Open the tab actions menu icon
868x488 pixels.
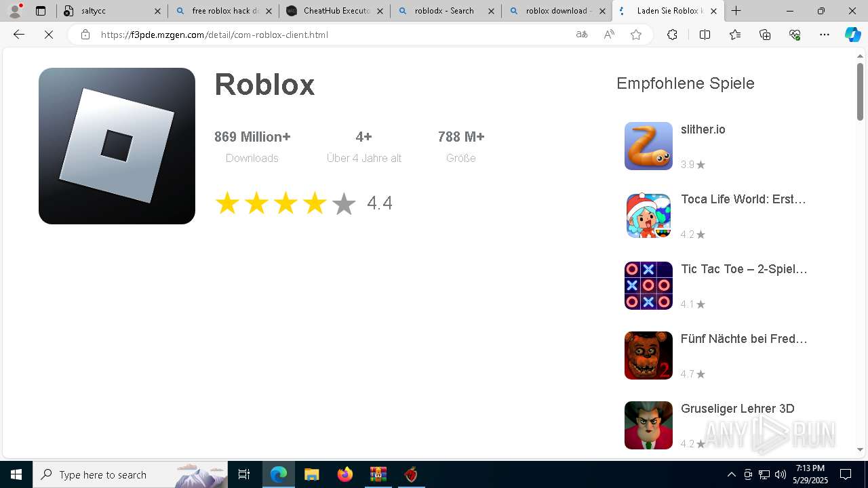click(41, 11)
